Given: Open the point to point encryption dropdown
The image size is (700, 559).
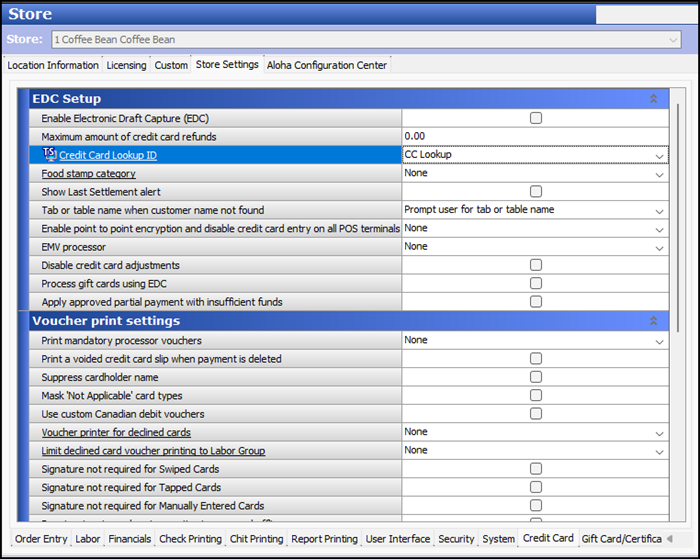Looking at the screenshot, I should [659, 229].
